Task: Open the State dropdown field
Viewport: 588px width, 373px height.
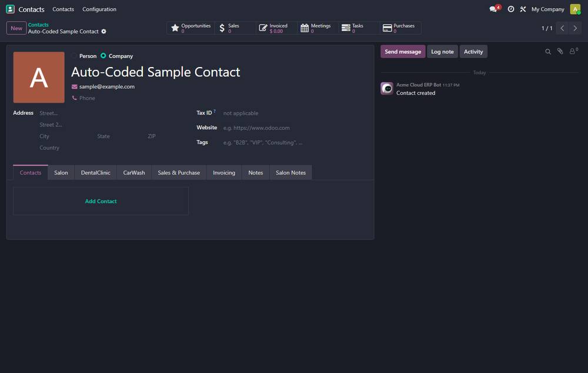Action: (119, 136)
